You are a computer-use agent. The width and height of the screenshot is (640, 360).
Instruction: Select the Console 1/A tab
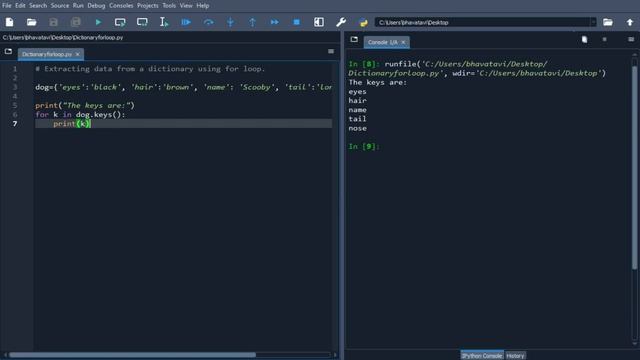382,42
